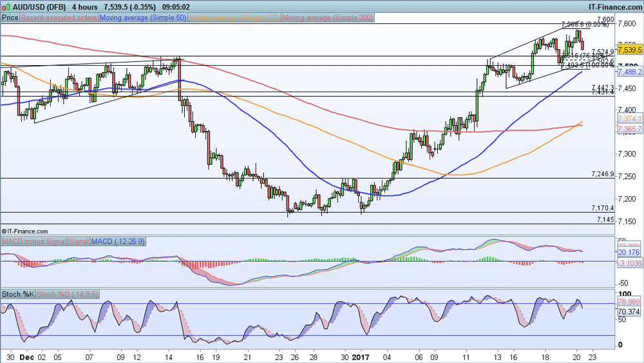Click the 7,200 price axis label
The height and width of the screenshot is (363, 644).
627,199
